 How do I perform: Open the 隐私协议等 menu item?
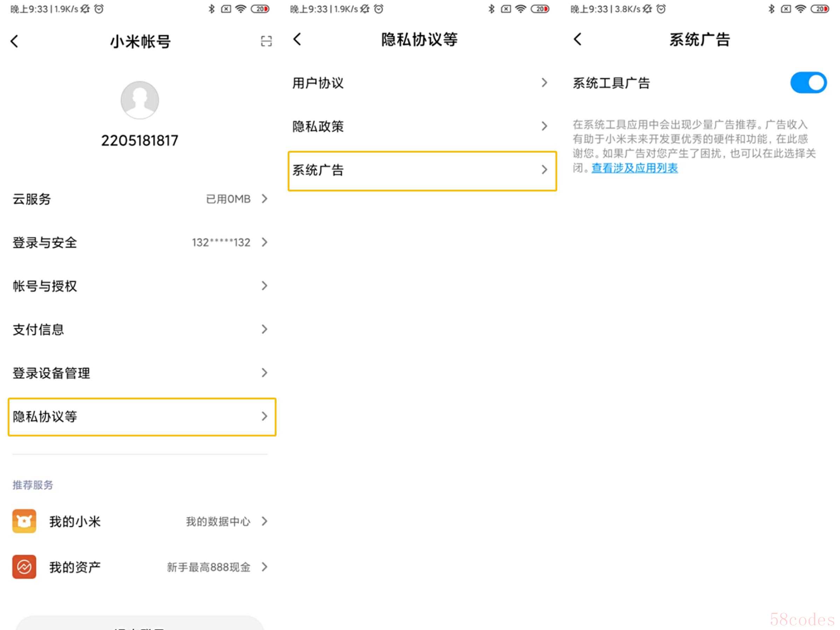(x=142, y=416)
